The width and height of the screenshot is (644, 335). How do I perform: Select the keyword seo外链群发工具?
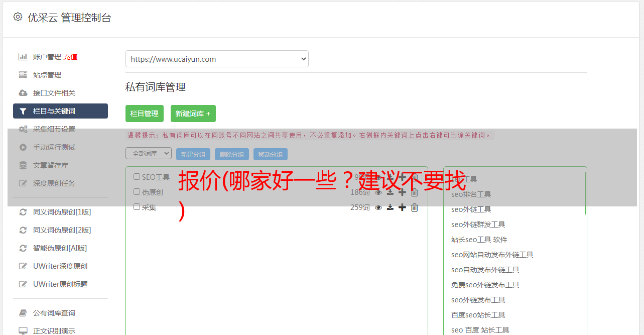478,225
